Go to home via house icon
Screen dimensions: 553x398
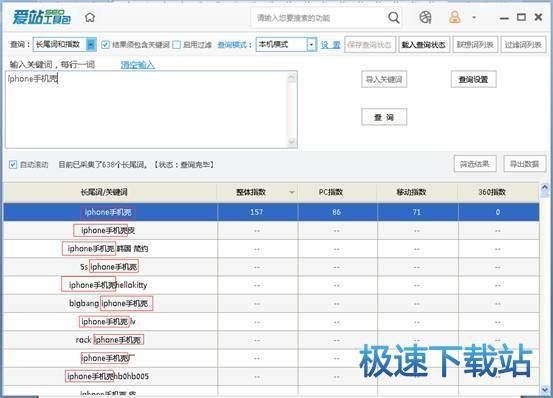tap(90, 17)
